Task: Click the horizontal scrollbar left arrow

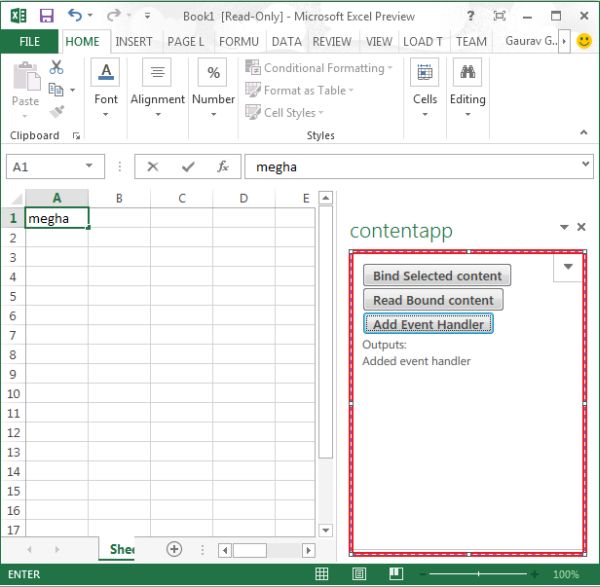Action: click(225, 550)
